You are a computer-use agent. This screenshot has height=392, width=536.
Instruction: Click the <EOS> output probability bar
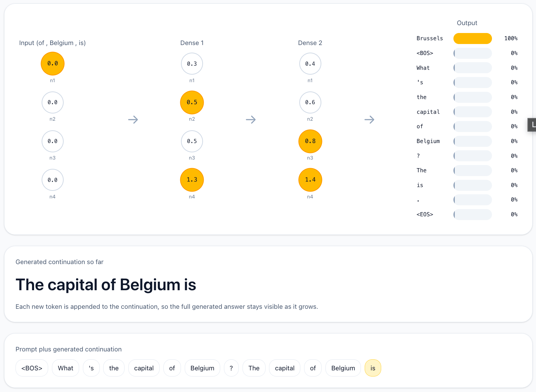[472, 215]
